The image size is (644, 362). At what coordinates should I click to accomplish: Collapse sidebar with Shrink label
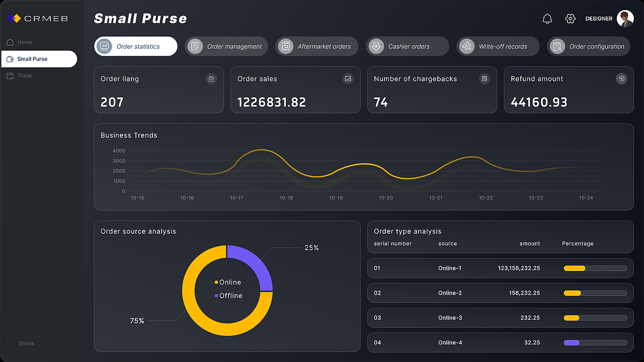point(26,344)
